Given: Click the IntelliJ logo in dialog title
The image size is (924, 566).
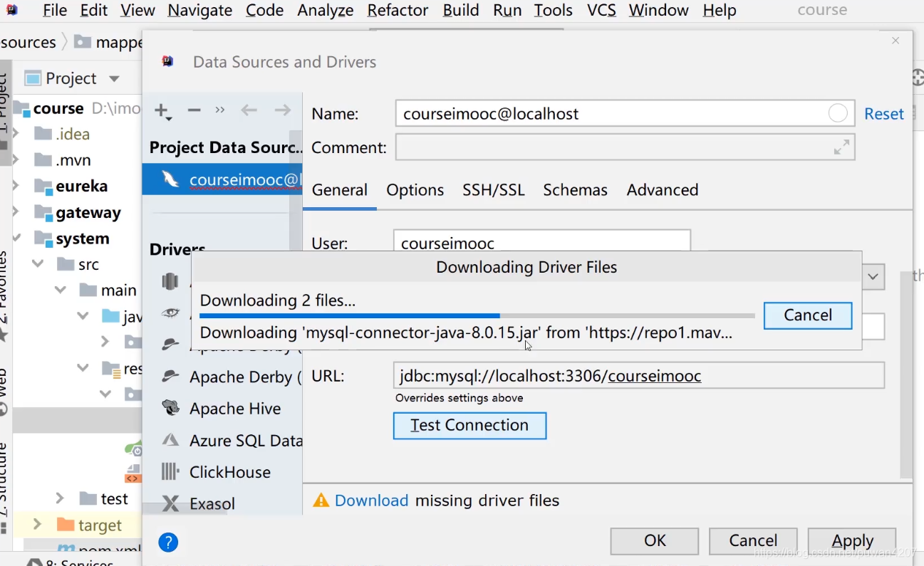Looking at the screenshot, I should [167, 61].
